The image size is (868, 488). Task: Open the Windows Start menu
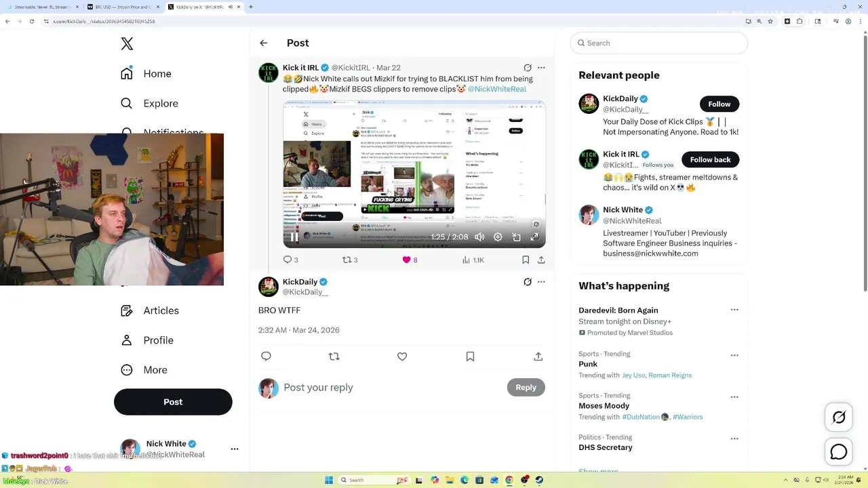tap(329, 480)
